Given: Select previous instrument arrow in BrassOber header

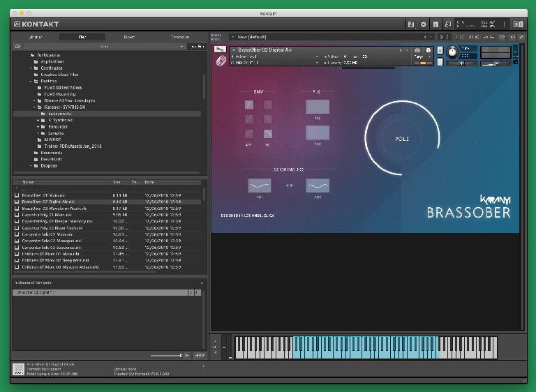Looking at the screenshot, I should 401,50.
